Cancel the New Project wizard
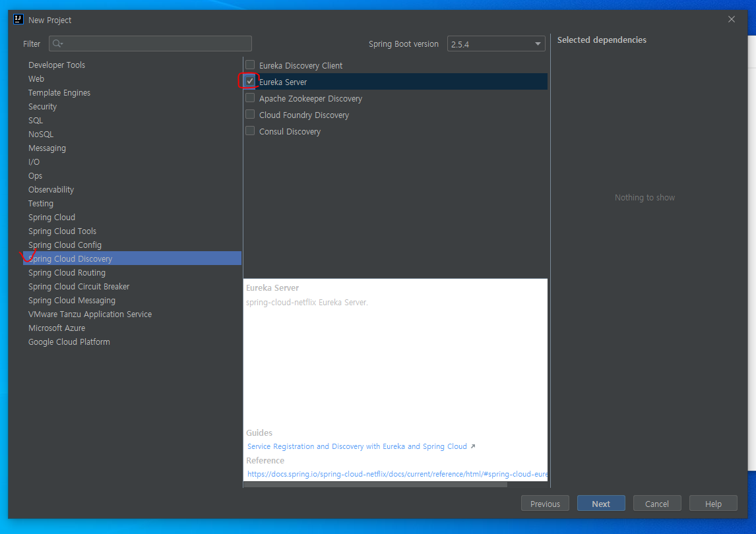 click(x=656, y=503)
